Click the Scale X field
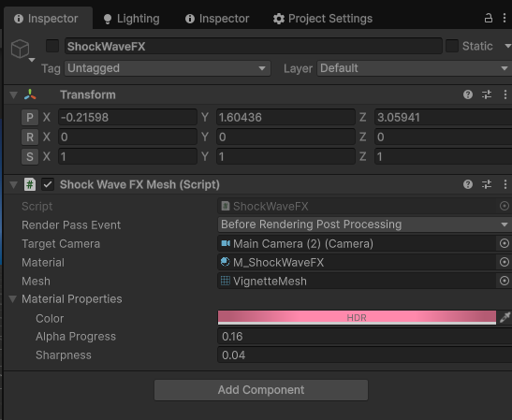This screenshot has height=420, width=512. coord(127,156)
